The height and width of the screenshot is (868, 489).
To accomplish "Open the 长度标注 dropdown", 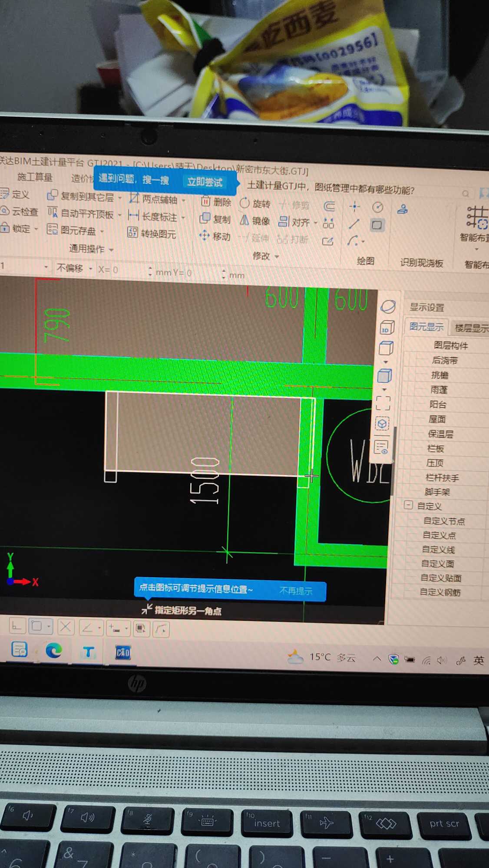I will [183, 217].
